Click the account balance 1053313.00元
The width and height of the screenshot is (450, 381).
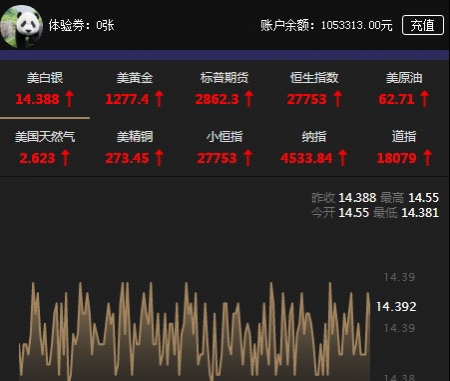(357, 25)
